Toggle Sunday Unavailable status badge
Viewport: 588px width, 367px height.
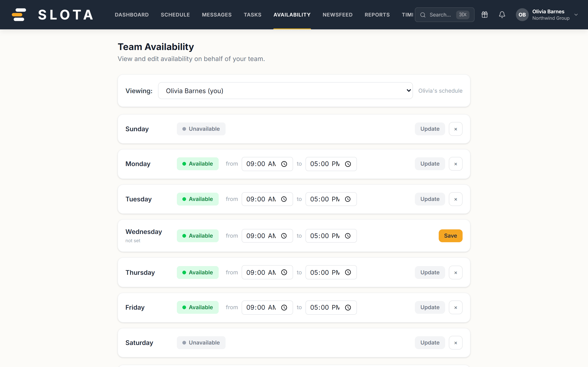click(201, 129)
